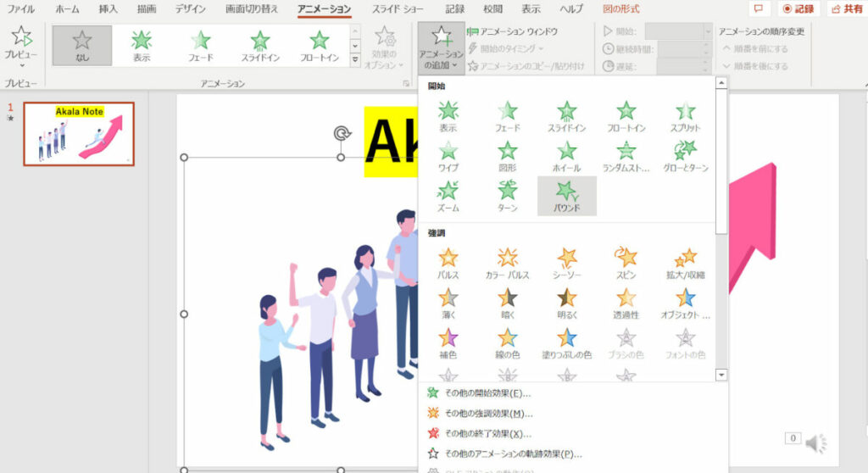Select the Akala Note slide thumbnail
The width and height of the screenshot is (868, 473).
pos(78,134)
